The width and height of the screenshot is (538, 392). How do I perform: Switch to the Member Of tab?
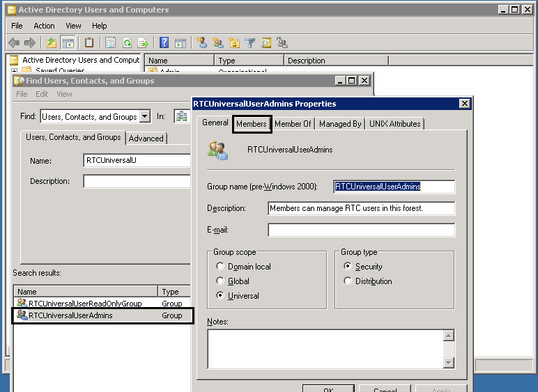click(x=293, y=124)
